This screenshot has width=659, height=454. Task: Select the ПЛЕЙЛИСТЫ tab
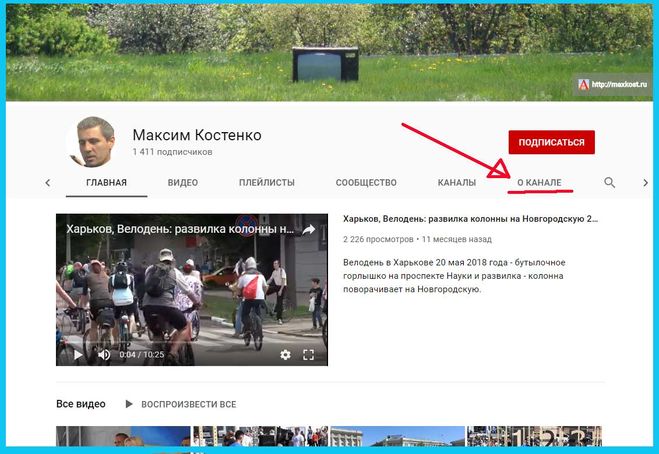coord(267,183)
